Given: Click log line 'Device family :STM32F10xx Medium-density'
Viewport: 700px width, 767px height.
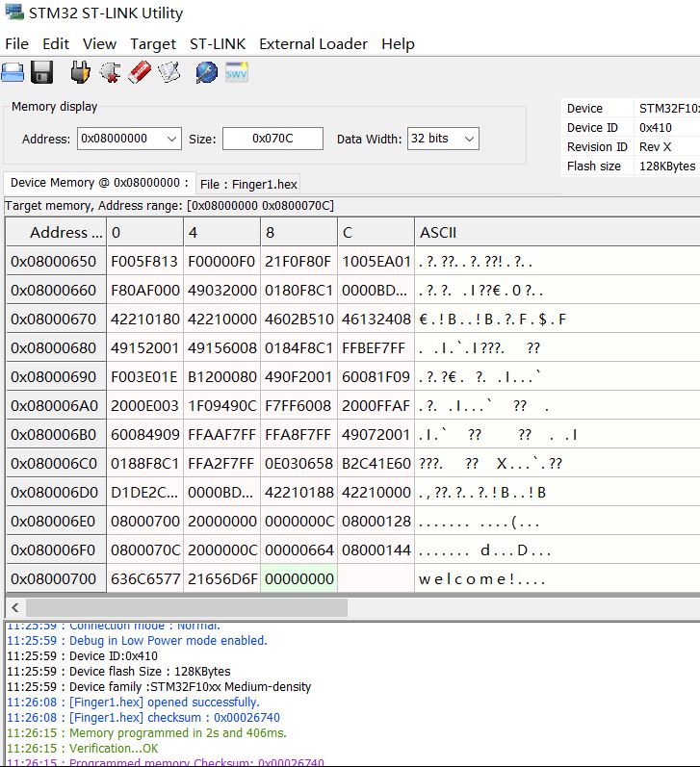Looking at the screenshot, I should pos(190,687).
